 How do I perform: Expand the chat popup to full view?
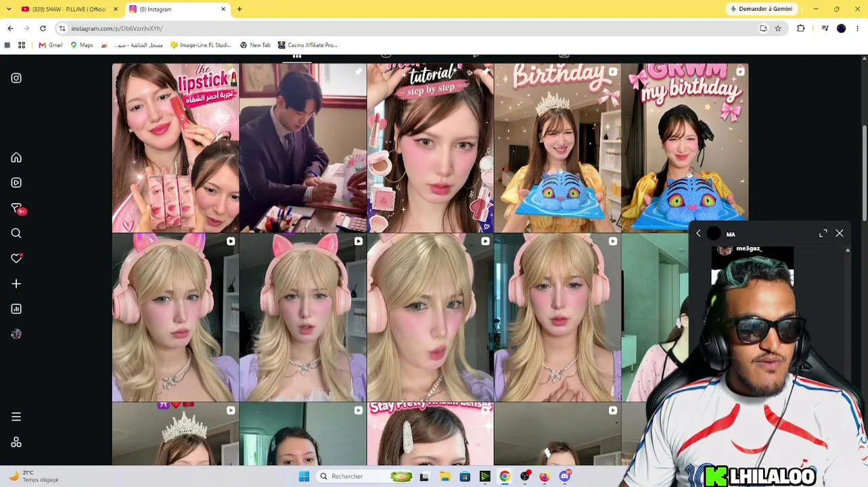point(823,233)
